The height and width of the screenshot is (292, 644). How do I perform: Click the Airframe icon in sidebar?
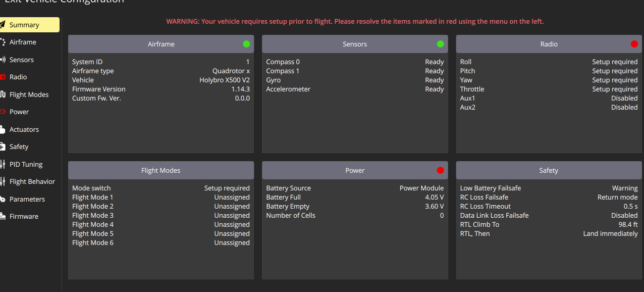pyautogui.click(x=3, y=42)
